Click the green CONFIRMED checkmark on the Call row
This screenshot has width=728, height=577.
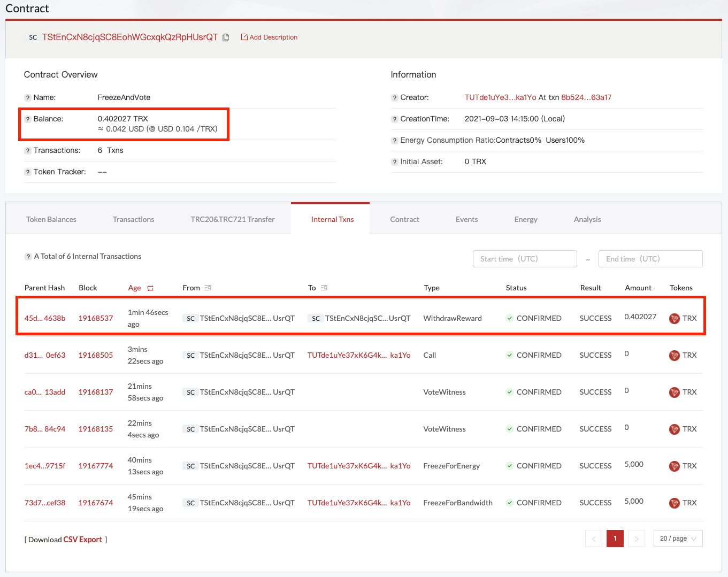[509, 355]
